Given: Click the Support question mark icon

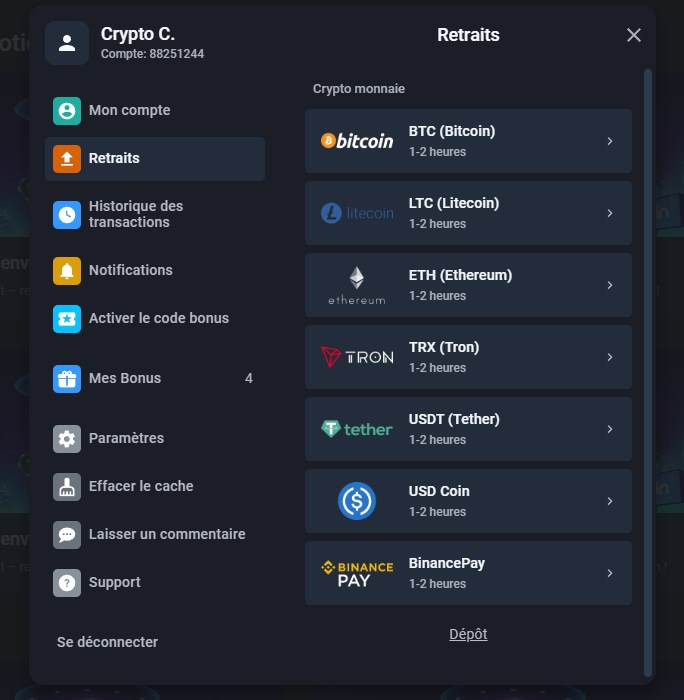Looking at the screenshot, I should click(67, 583).
